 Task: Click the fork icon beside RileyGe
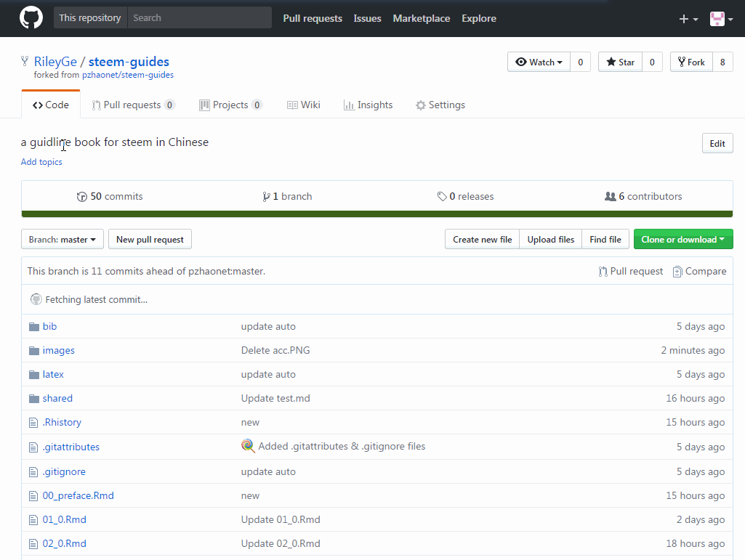click(25, 61)
